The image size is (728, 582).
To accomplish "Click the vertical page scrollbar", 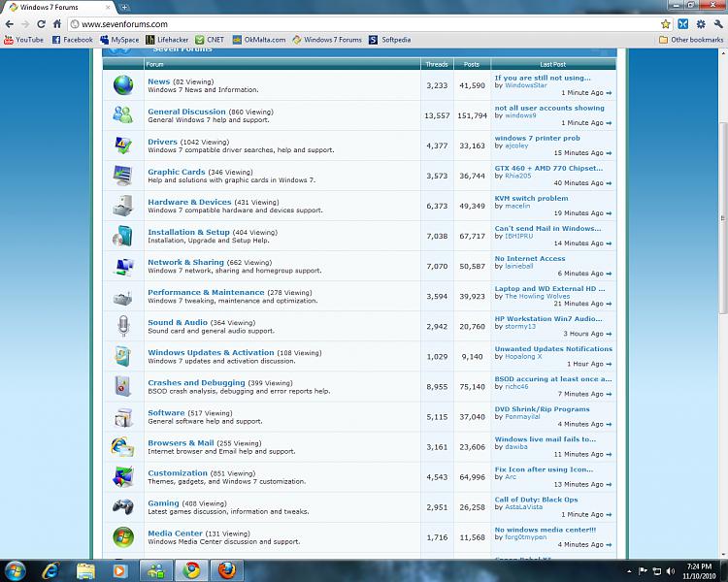I will [723, 217].
